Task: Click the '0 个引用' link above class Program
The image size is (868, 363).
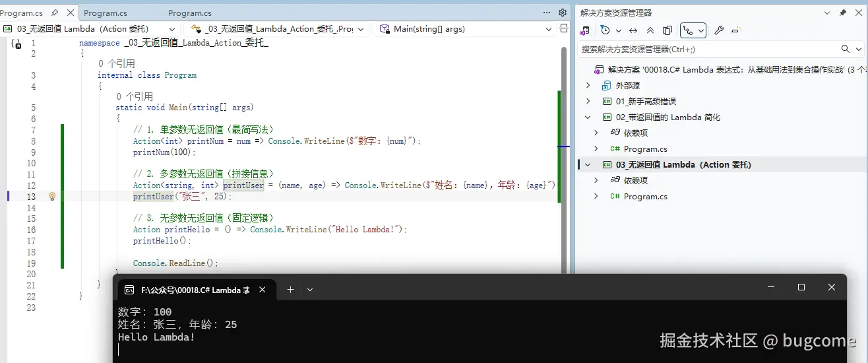Action: 117,64
